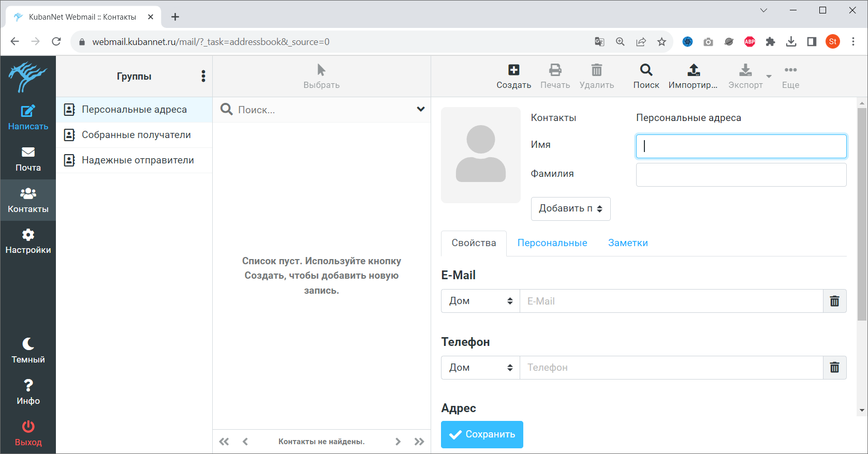
Task: Click the Телефон number input
Action: coord(671,368)
